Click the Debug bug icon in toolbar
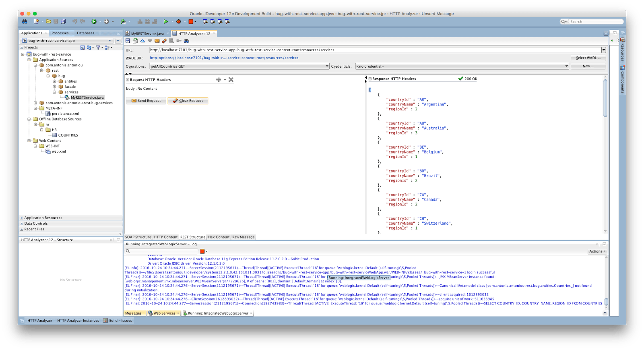Viewport: 644px width, 350px height. click(x=178, y=21)
